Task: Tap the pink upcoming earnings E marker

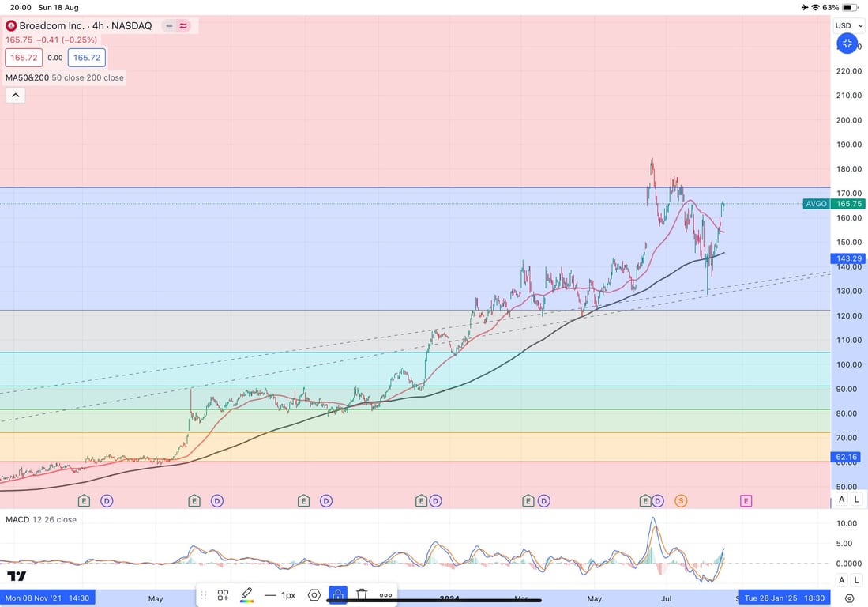Action: click(x=746, y=500)
